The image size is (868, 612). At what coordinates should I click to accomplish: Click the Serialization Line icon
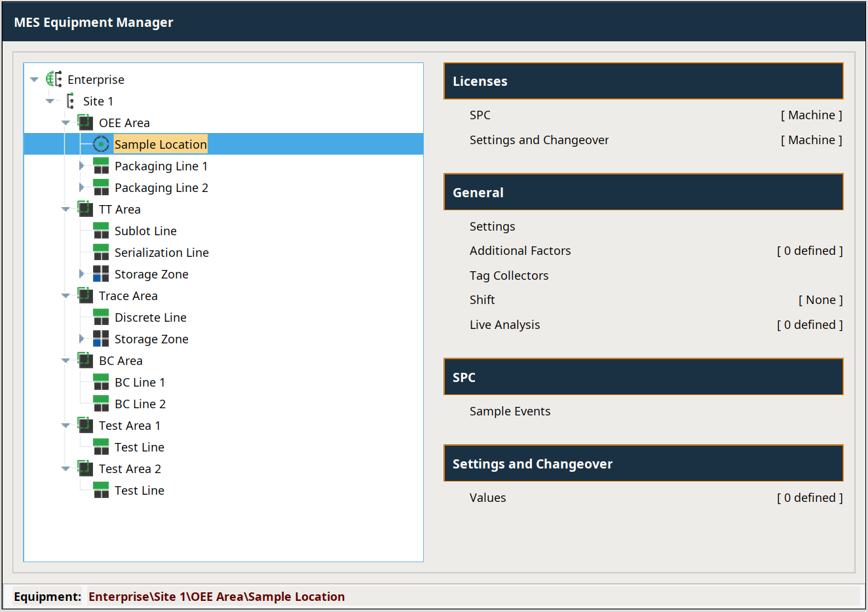coord(101,252)
